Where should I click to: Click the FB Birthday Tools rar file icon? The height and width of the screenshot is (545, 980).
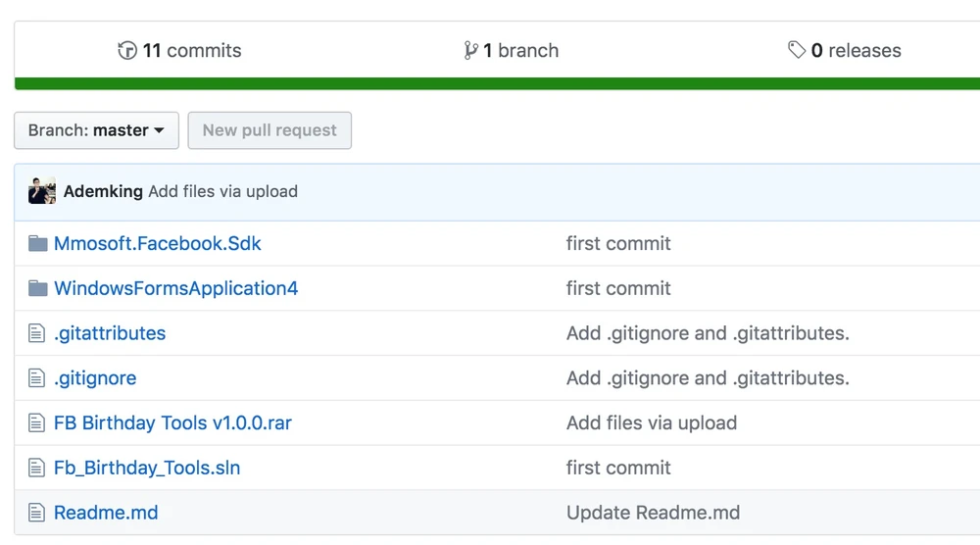click(x=37, y=423)
